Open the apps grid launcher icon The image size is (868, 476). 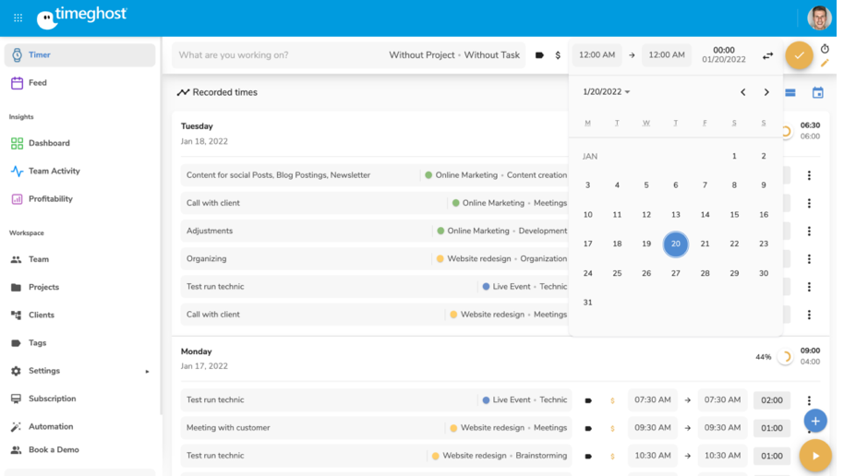click(18, 18)
